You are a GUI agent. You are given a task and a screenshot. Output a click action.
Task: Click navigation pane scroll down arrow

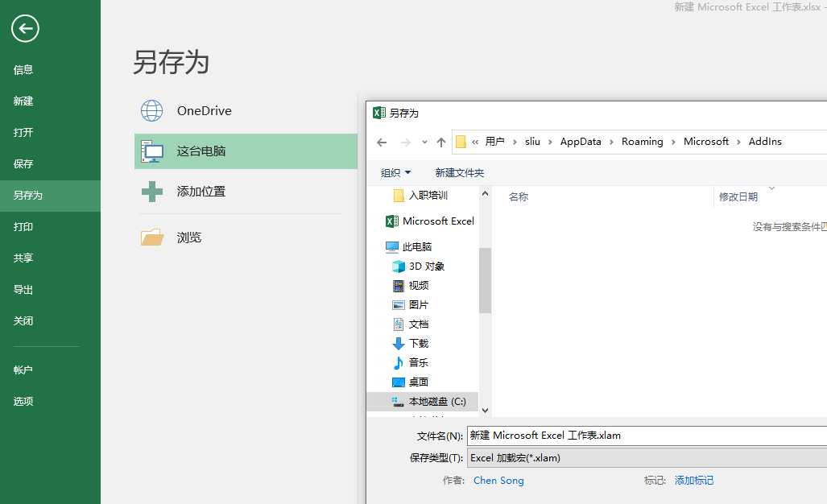coord(486,410)
